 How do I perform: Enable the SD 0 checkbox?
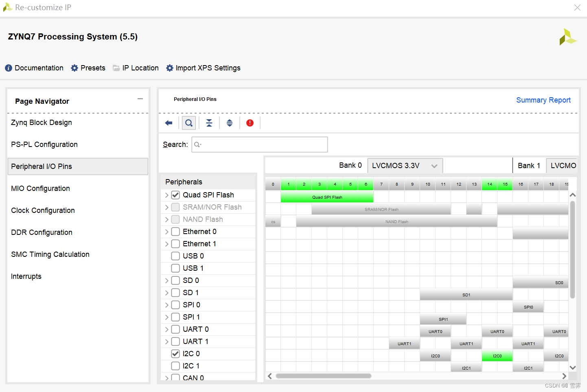(175, 280)
